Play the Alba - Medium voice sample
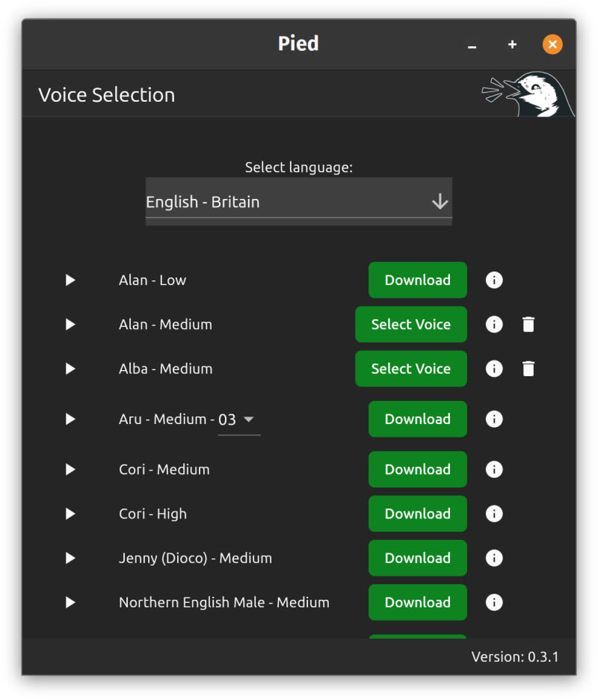The height and width of the screenshot is (700, 598). click(x=70, y=369)
